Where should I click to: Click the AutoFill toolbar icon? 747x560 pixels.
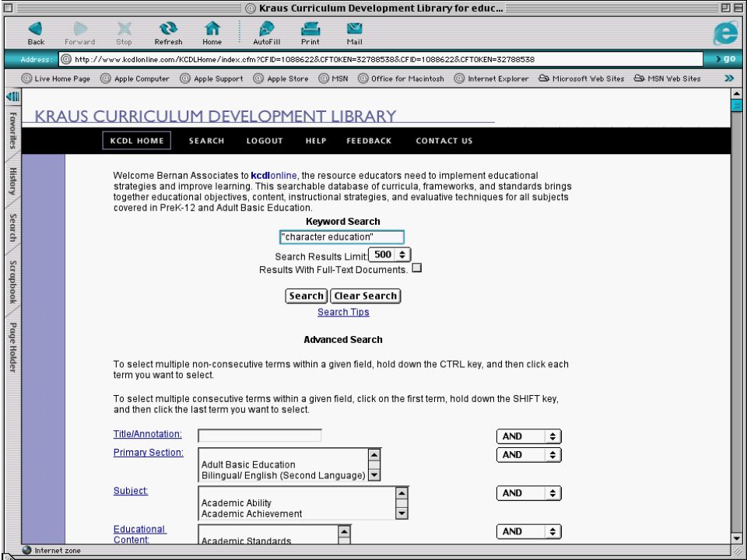coord(266,33)
